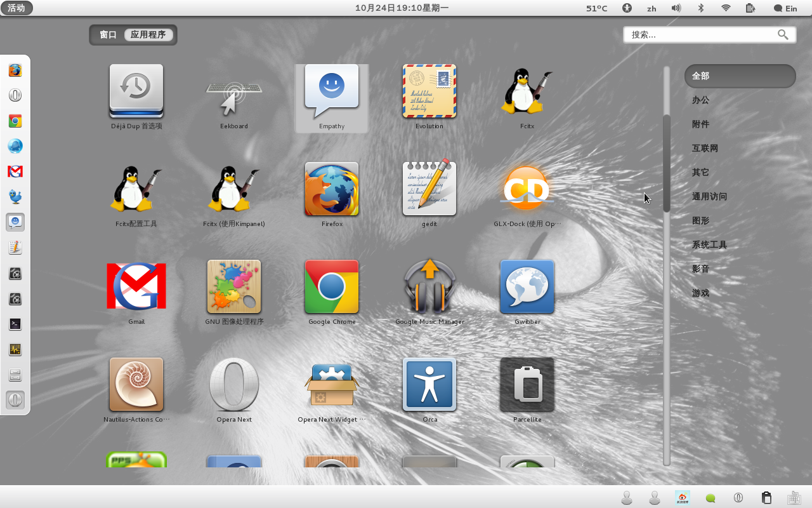Click Opera icon in the message tray
Viewport: 812px width, 508px height.
click(x=738, y=498)
